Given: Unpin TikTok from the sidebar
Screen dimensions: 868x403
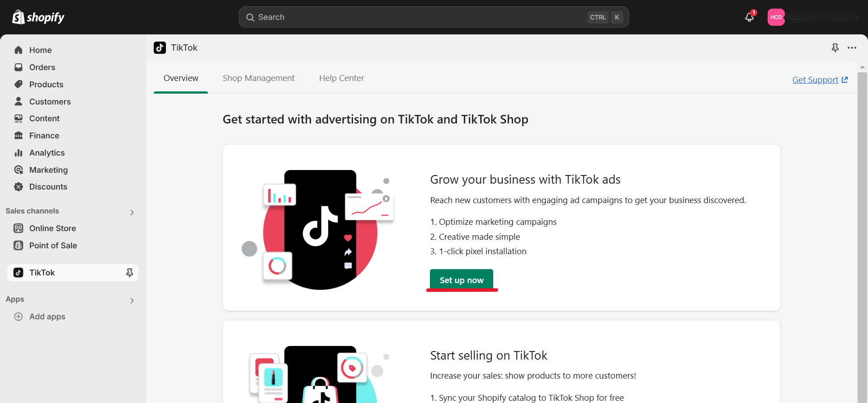Looking at the screenshot, I should (x=129, y=273).
